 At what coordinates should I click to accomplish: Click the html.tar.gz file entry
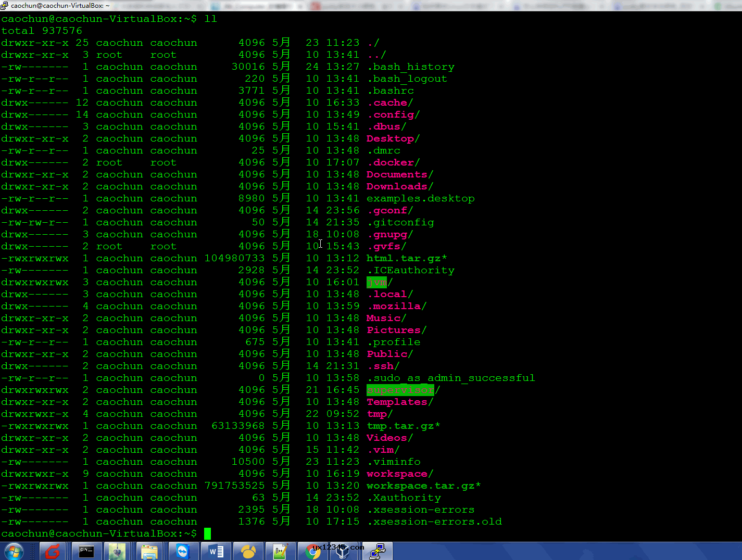404,258
